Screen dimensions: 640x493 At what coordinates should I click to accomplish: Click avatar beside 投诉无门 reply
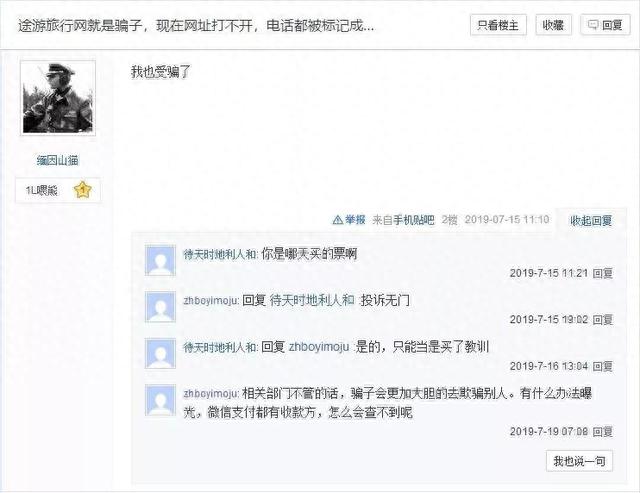(160, 307)
